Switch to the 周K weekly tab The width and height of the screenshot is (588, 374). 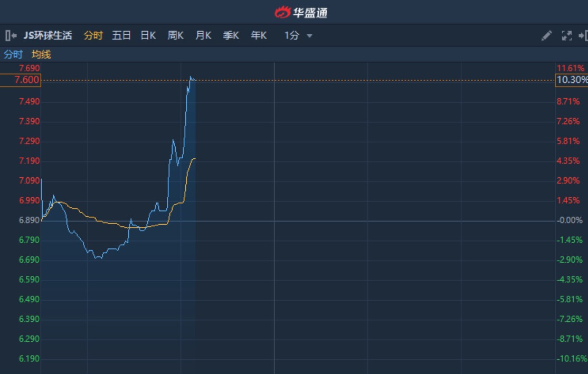pos(175,35)
